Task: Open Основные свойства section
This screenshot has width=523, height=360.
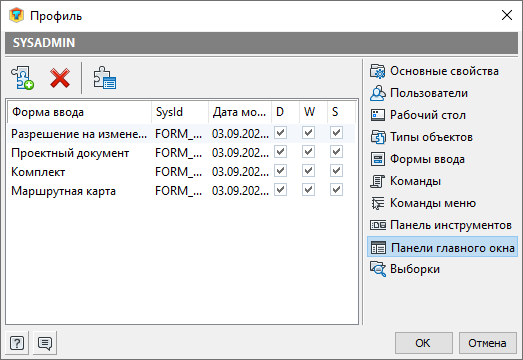Action: 434,71
